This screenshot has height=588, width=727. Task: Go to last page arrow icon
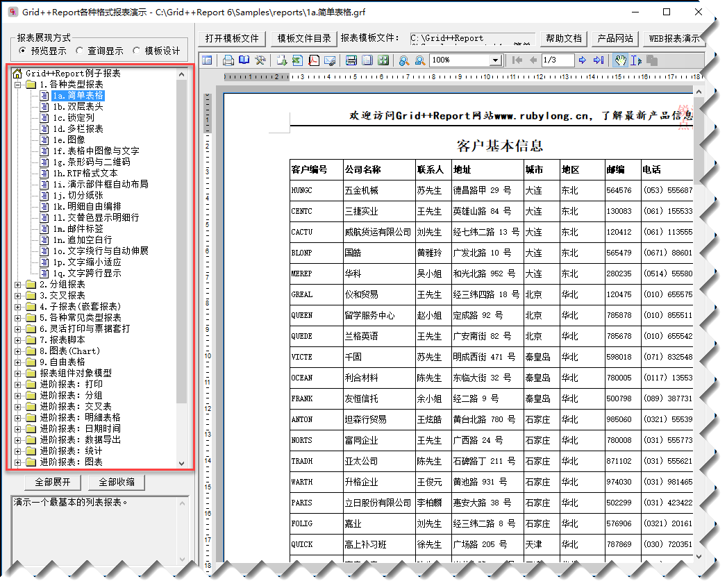coord(599,60)
